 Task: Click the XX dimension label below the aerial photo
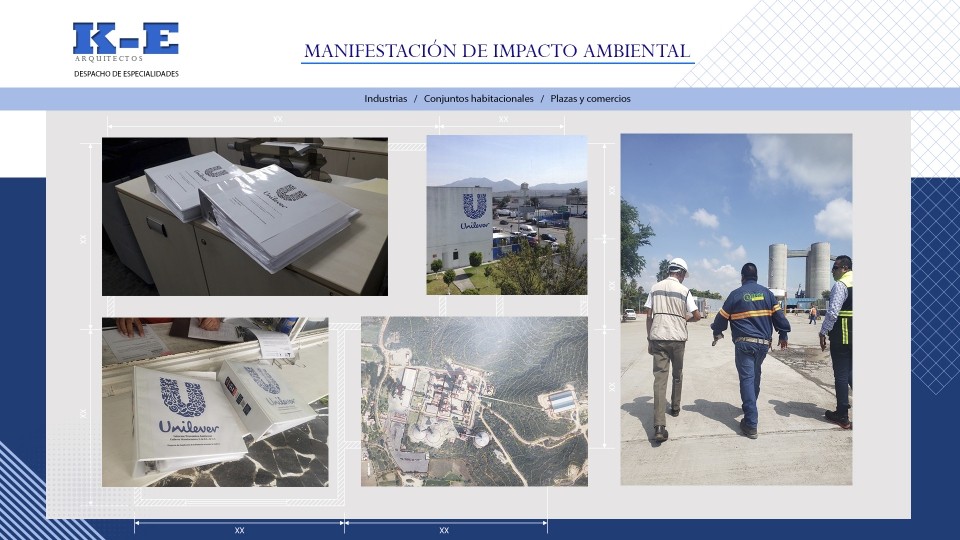point(444,530)
